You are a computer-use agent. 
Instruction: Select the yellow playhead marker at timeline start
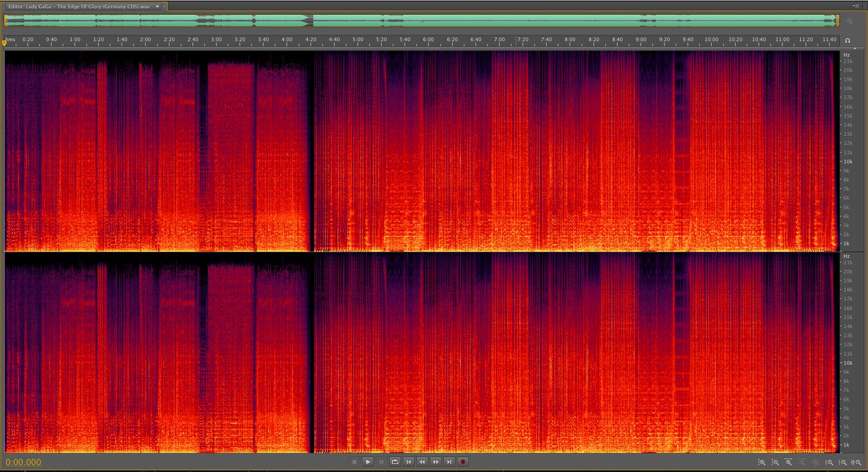5,42
